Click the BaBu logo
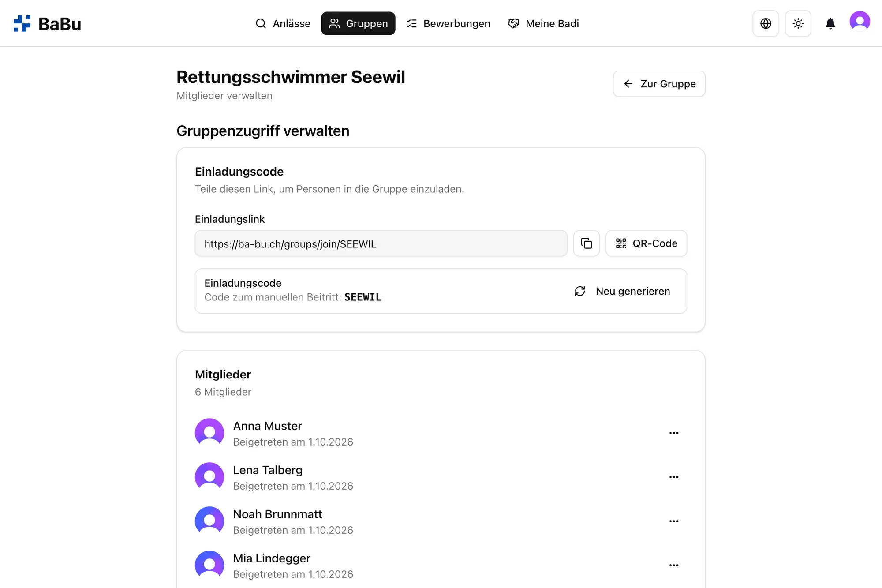Screen dimensions: 882x588 coord(47,23)
